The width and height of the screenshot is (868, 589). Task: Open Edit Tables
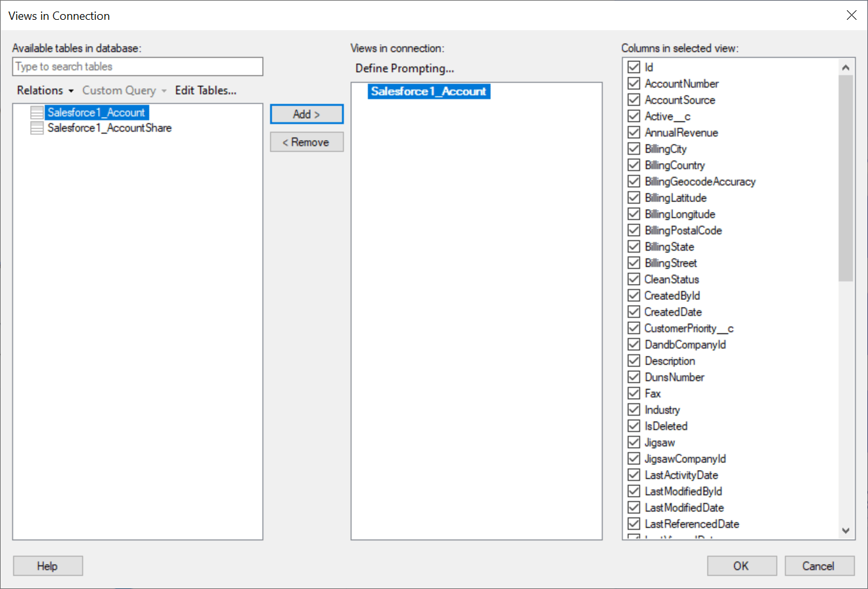(x=205, y=90)
